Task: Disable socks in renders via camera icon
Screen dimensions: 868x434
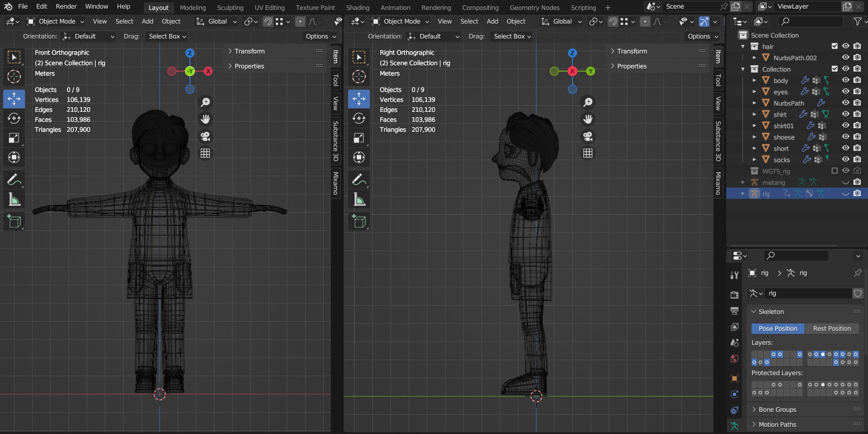Action: pyautogui.click(x=857, y=159)
